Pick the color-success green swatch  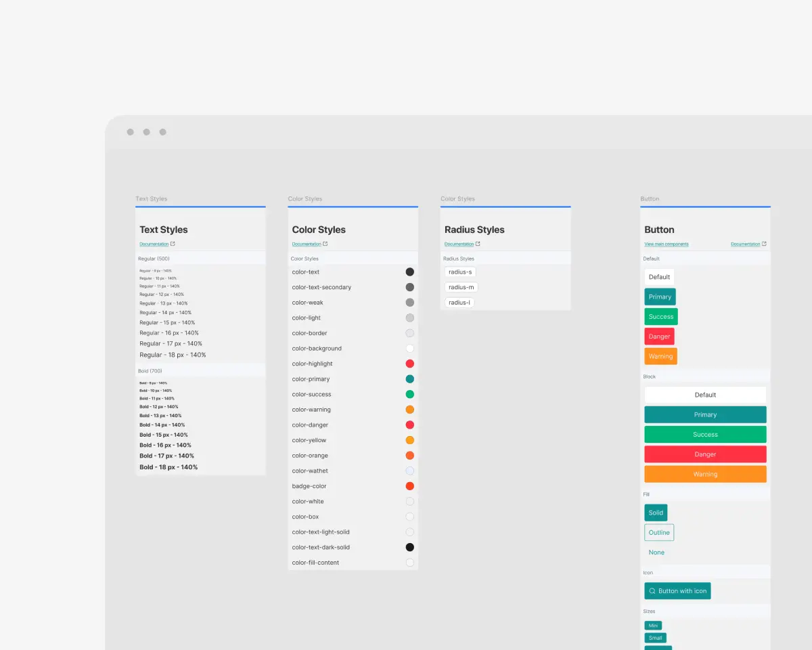pos(409,394)
